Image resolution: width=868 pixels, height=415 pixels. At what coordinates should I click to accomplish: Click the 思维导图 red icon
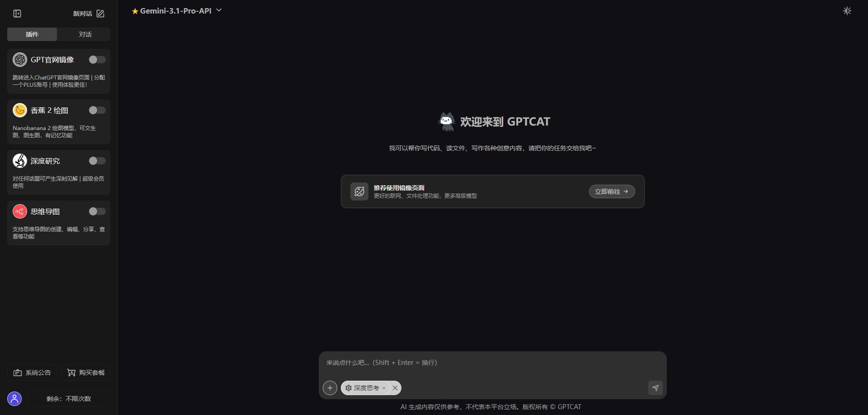(x=20, y=211)
